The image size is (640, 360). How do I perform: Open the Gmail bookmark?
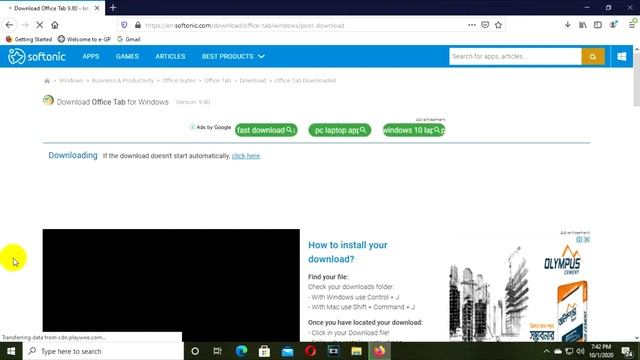[x=129, y=39]
